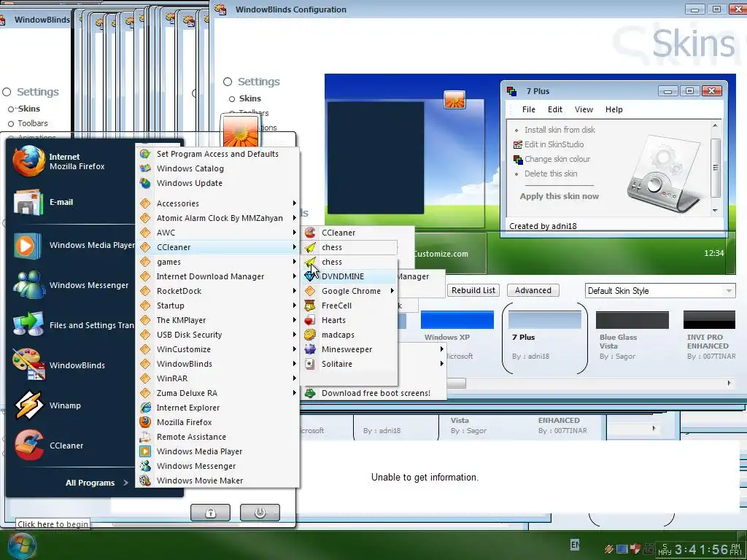
Task: Select Toolbars option in left background window
Action: click(x=32, y=123)
